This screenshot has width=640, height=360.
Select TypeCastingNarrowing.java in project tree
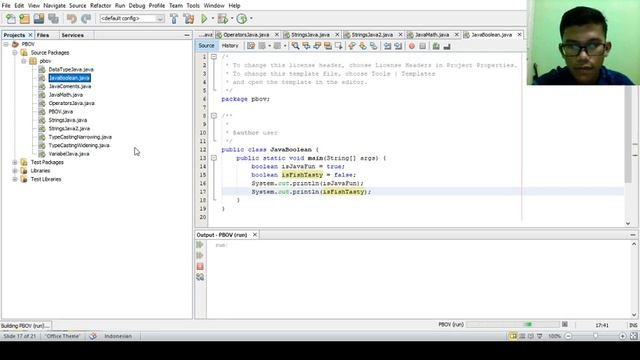pyautogui.click(x=80, y=137)
